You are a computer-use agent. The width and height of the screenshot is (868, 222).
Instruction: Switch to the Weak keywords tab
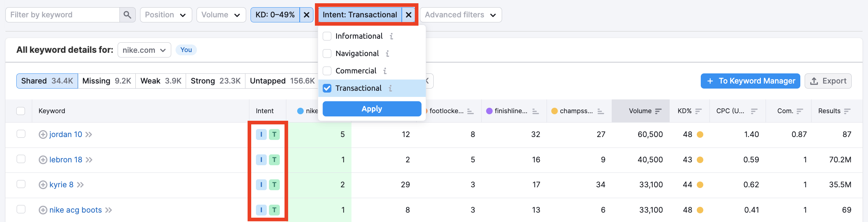click(x=161, y=81)
